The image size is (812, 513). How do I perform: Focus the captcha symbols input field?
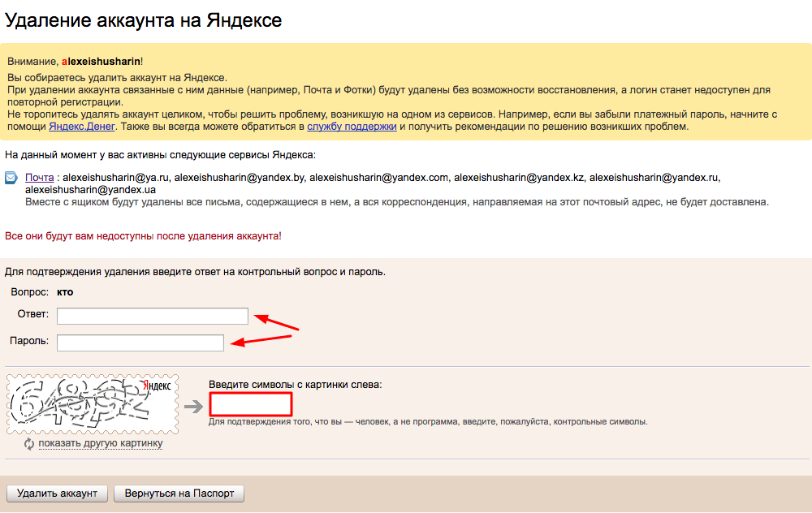pos(251,404)
